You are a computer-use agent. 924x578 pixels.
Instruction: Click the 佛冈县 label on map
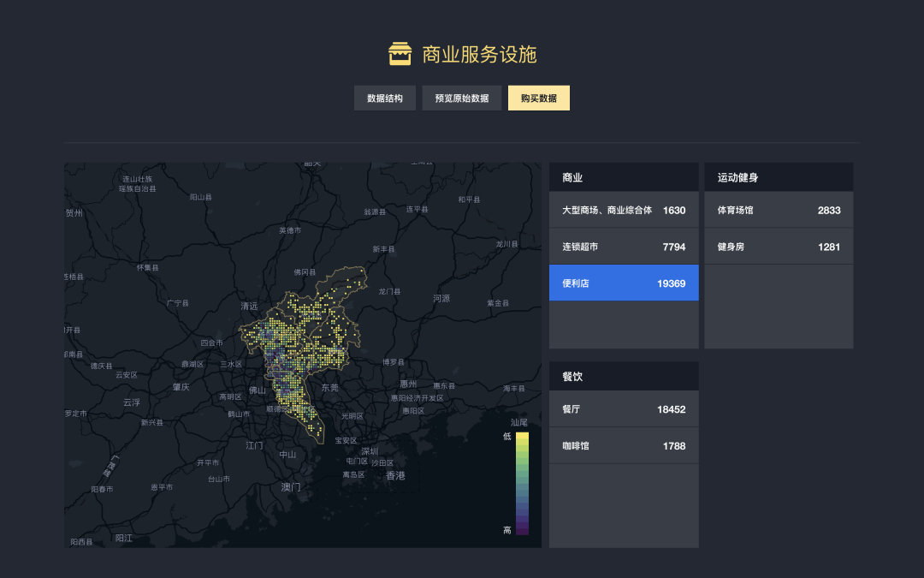coord(305,272)
